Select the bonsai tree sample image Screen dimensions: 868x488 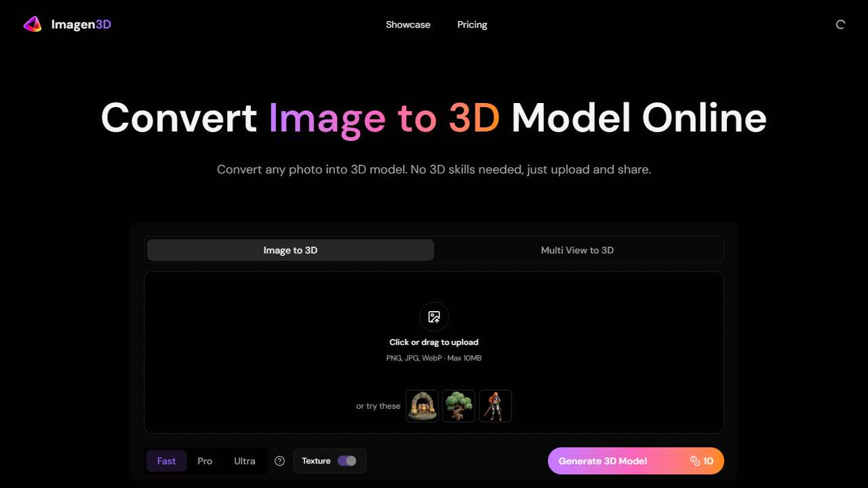point(458,405)
